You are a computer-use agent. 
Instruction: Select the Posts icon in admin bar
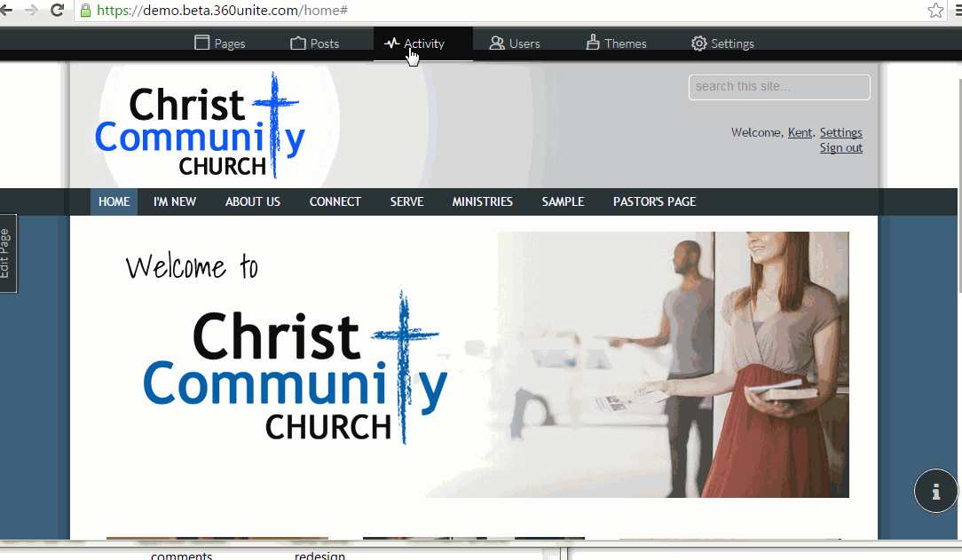[x=297, y=43]
